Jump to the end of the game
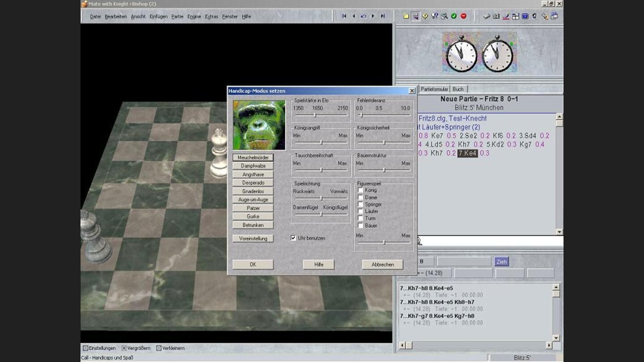 pyautogui.click(x=383, y=16)
